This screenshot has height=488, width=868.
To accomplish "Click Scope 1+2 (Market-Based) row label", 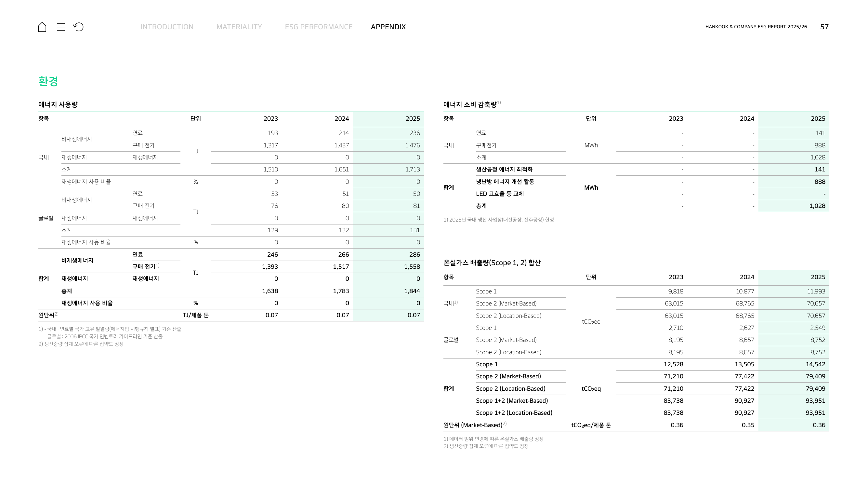I will 512,400.
